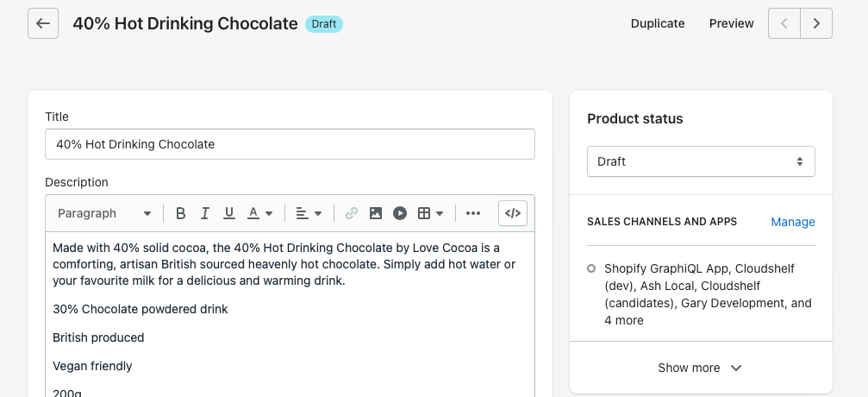Open the text color picker

(x=260, y=213)
